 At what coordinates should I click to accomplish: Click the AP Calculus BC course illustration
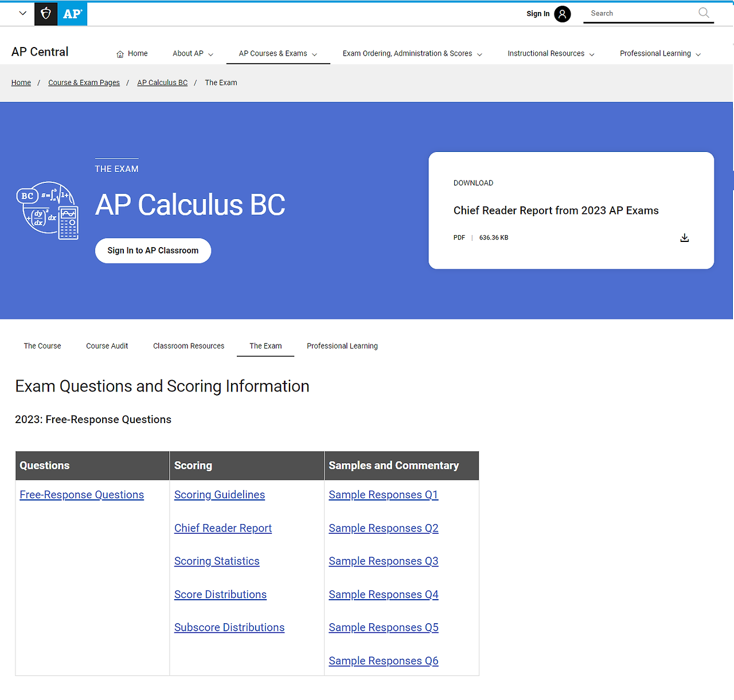click(48, 210)
